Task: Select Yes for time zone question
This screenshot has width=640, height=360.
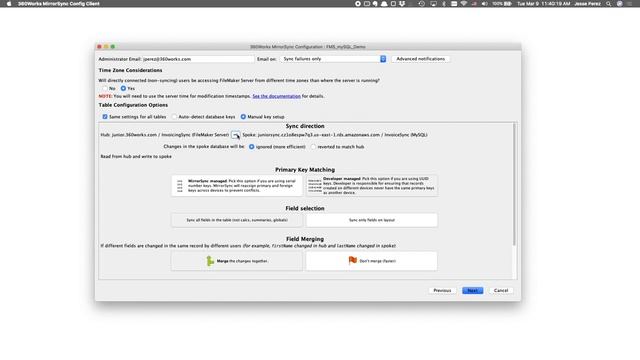Action: point(123,88)
